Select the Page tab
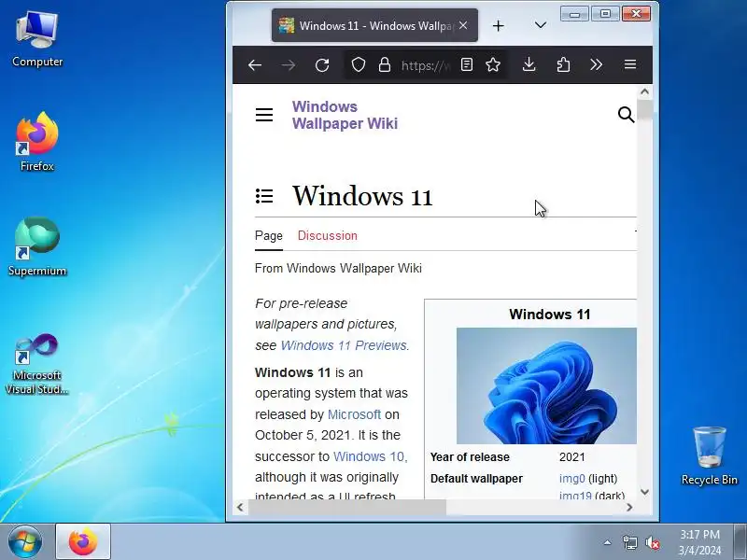Image resolution: width=747 pixels, height=560 pixels. tap(269, 236)
